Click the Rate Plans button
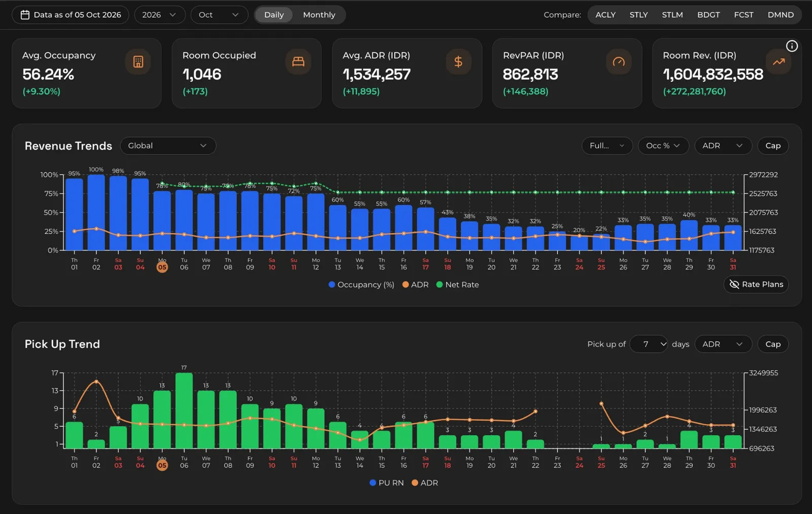The image size is (812, 514). click(756, 284)
